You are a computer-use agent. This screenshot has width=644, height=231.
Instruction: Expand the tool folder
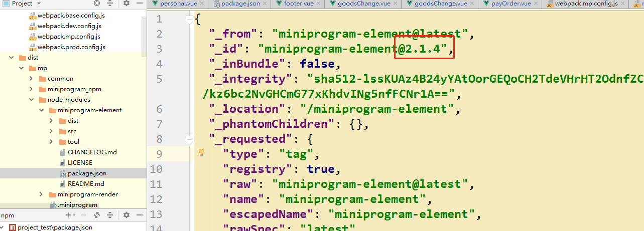point(52,142)
